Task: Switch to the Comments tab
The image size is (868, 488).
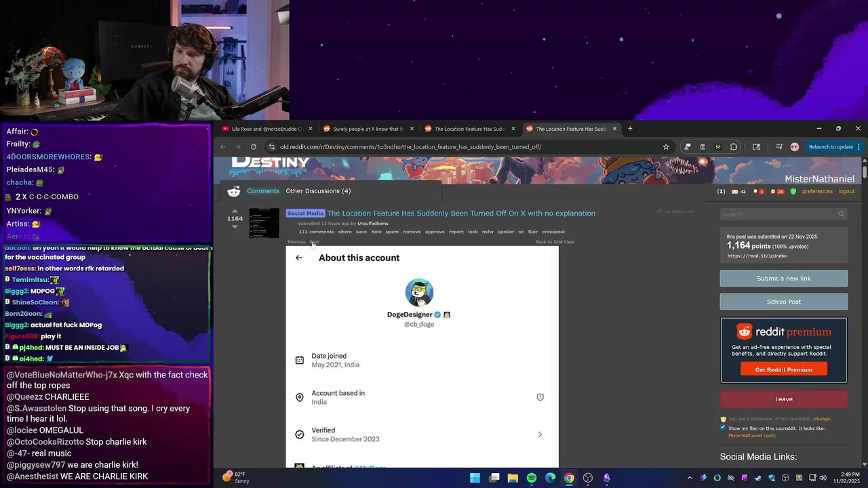Action: pyautogui.click(x=263, y=191)
